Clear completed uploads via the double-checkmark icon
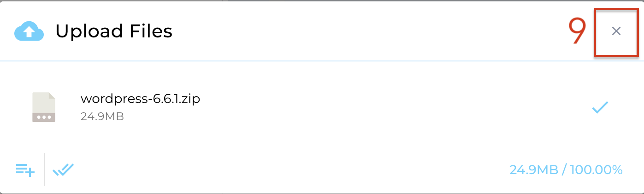Viewport: 644px width, 194px height. [63, 170]
